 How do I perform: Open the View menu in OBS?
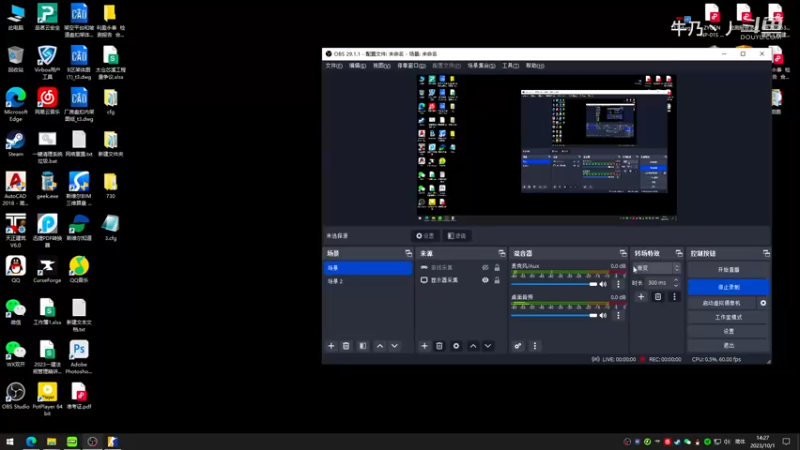point(381,66)
